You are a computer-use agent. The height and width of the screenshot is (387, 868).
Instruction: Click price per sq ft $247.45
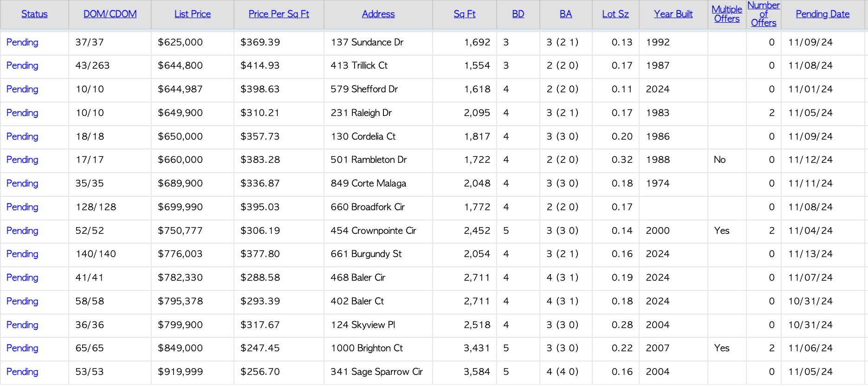pos(260,348)
